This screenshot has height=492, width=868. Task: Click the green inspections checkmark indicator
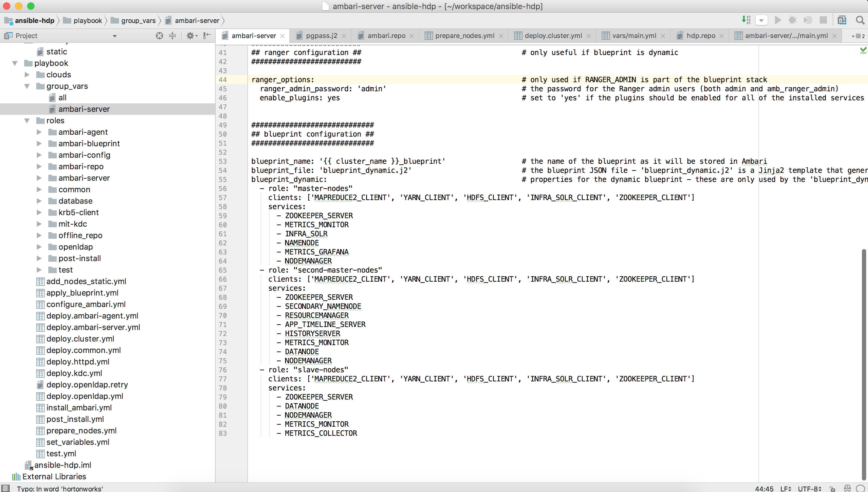(x=863, y=51)
